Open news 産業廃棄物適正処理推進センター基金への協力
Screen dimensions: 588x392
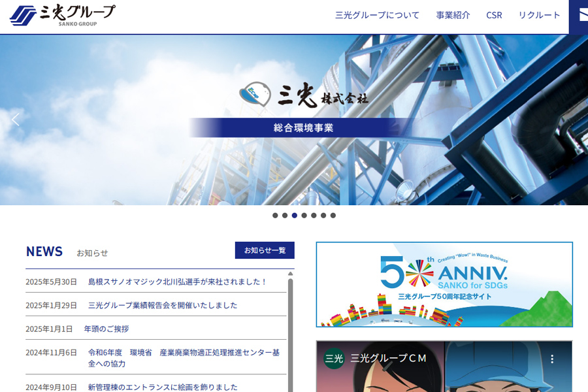(x=184, y=358)
